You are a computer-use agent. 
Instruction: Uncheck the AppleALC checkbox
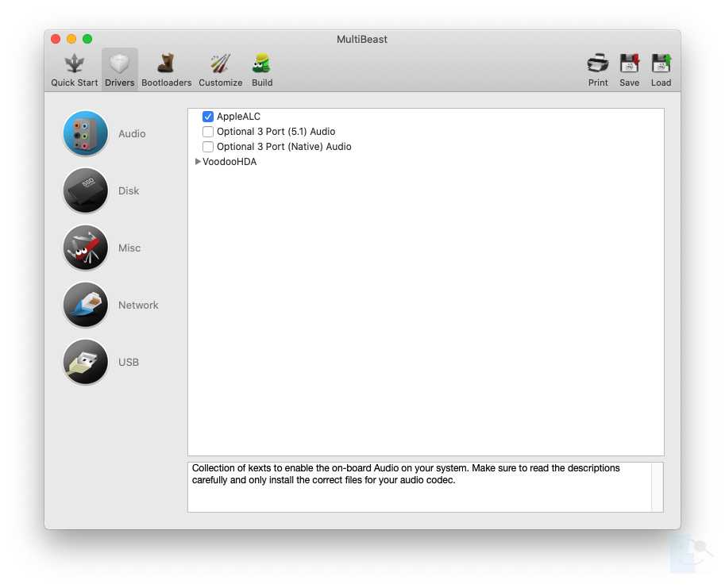click(208, 117)
